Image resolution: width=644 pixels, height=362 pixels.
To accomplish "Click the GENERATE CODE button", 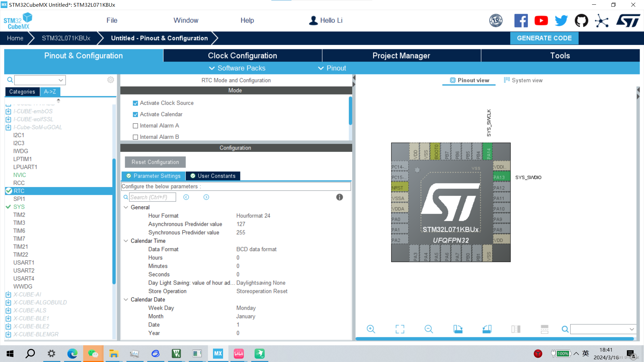I will 544,38.
